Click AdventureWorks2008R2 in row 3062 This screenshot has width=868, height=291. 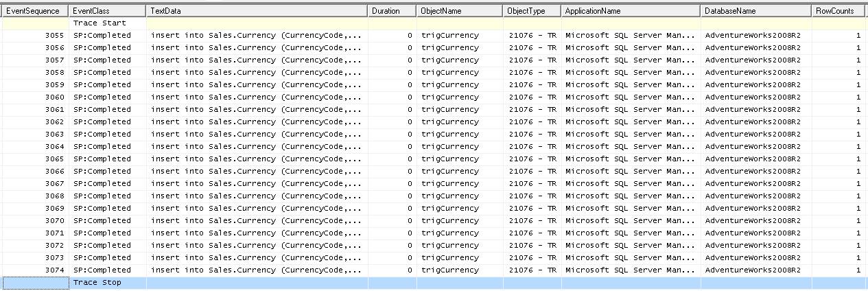coord(753,122)
